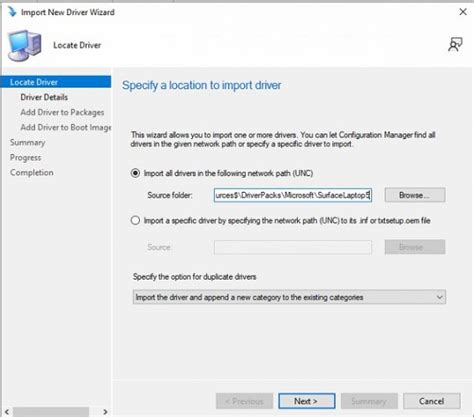Select Add Driver to Packages step
The image size is (474, 417).
pos(62,112)
